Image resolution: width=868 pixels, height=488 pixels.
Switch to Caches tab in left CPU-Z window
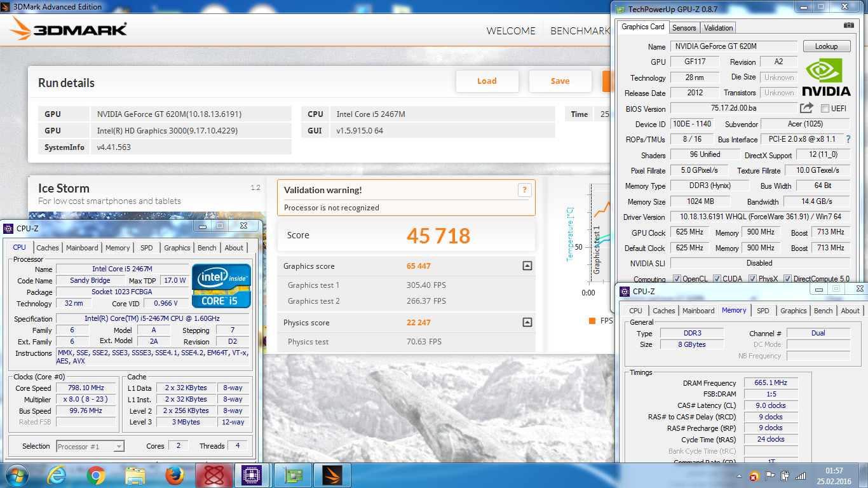click(48, 248)
